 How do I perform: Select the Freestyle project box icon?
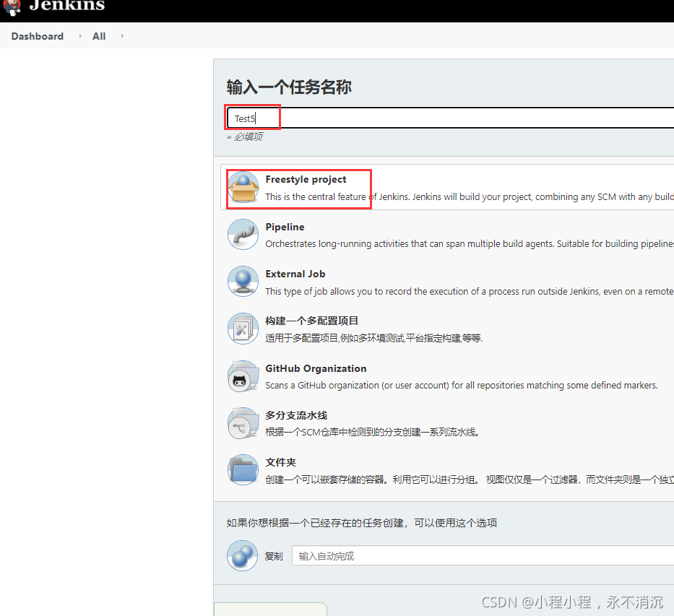[x=243, y=187]
